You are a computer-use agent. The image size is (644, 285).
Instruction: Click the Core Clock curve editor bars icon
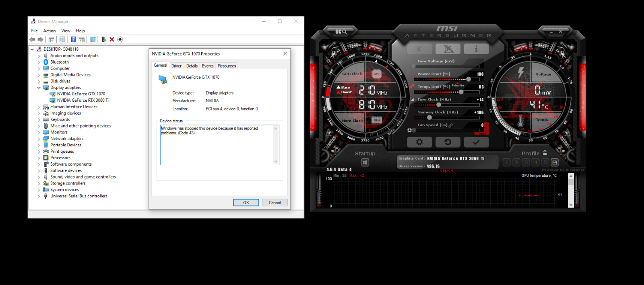413,100
